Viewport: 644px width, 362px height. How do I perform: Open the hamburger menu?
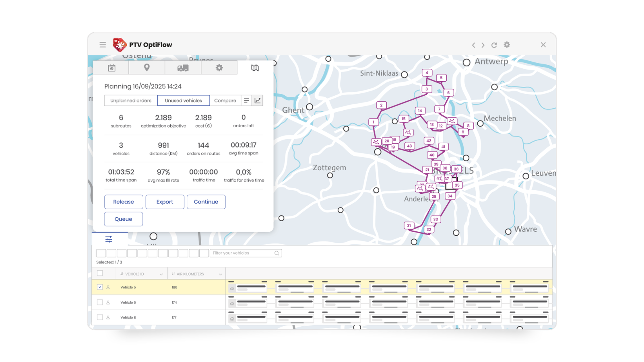pyautogui.click(x=103, y=45)
